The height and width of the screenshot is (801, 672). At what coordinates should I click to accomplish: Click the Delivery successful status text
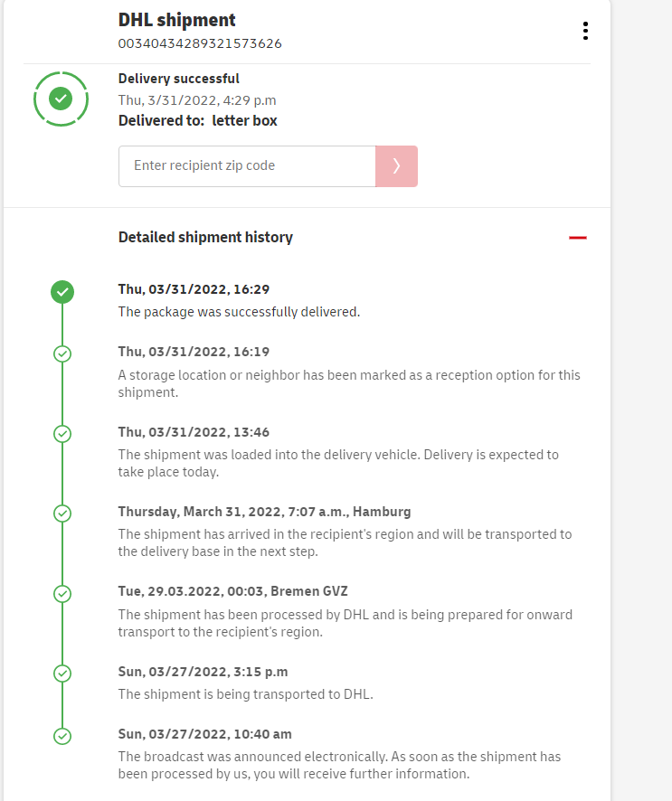178,79
